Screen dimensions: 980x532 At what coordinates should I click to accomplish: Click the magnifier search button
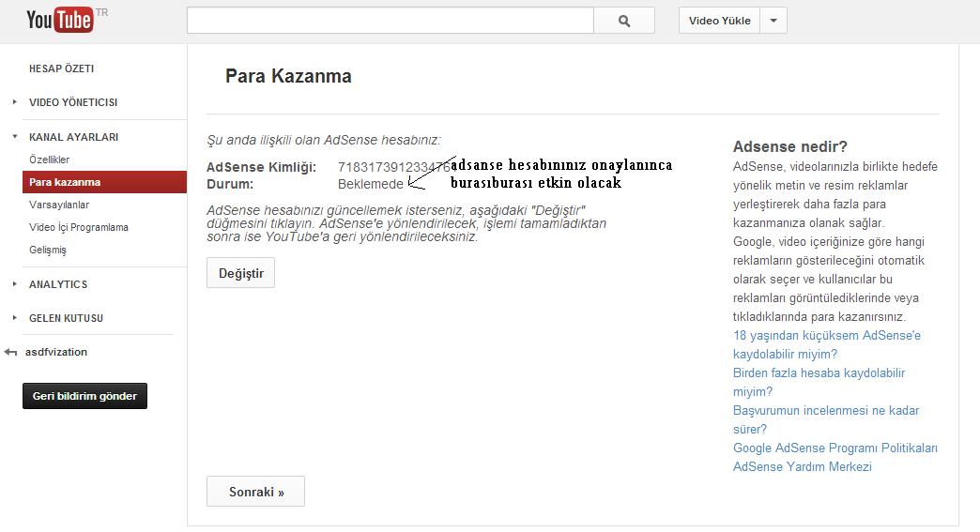click(623, 21)
